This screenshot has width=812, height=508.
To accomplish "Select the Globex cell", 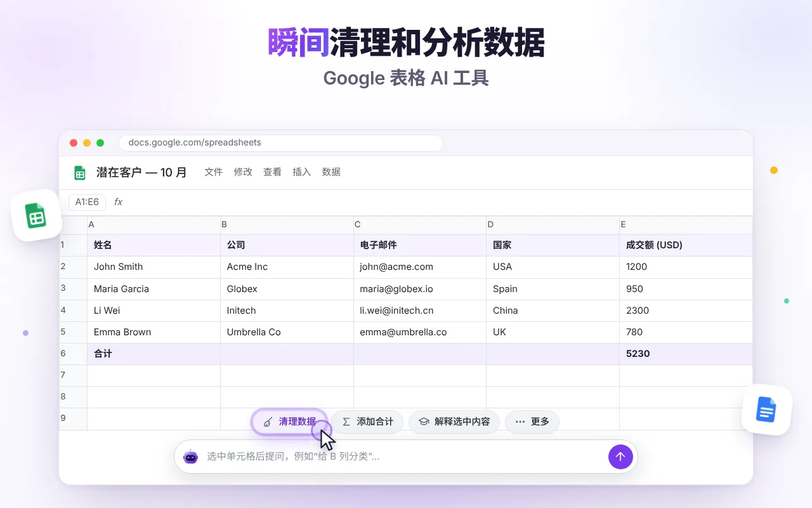I will click(287, 289).
